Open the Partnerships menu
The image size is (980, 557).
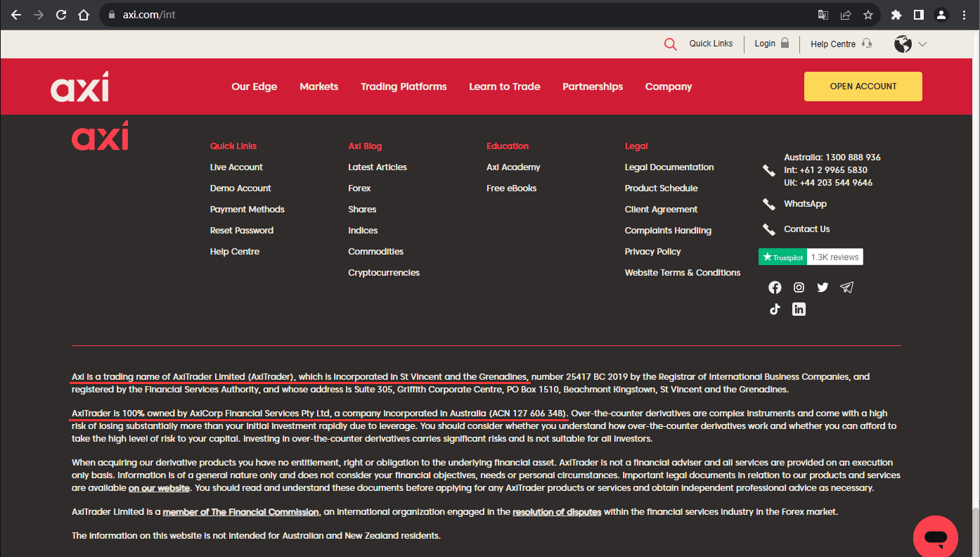tap(593, 87)
